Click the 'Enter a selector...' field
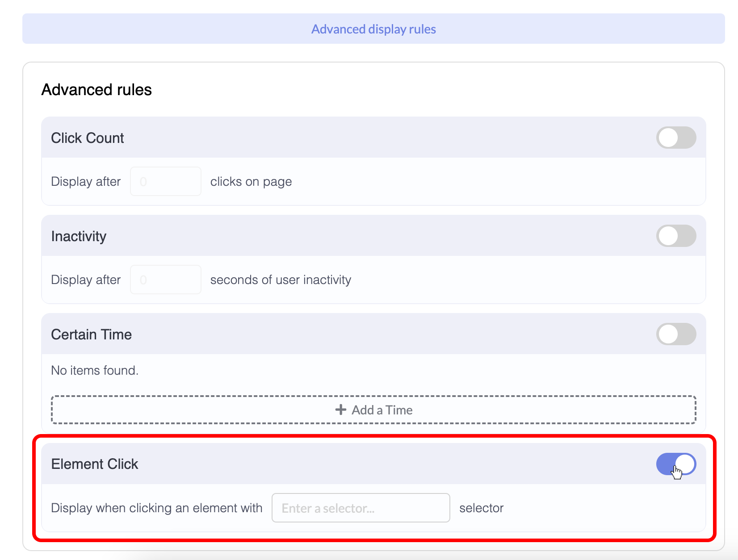The width and height of the screenshot is (738, 560). (x=361, y=508)
